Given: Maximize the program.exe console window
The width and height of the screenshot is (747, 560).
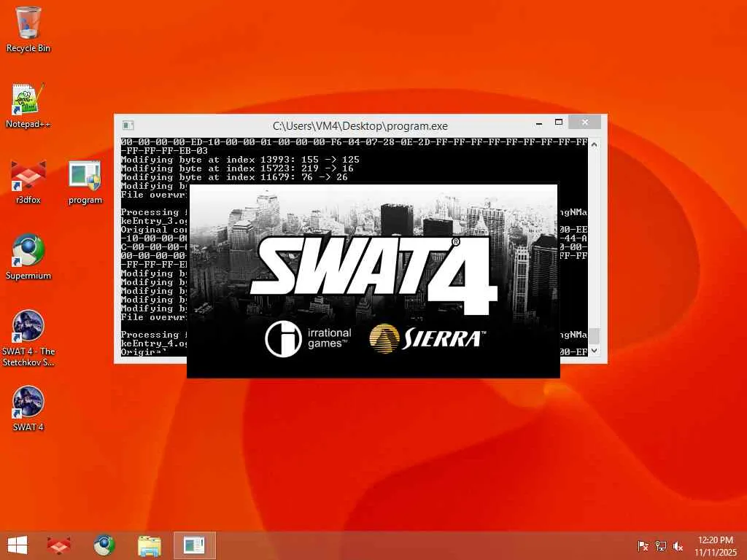Looking at the screenshot, I should pos(559,122).
